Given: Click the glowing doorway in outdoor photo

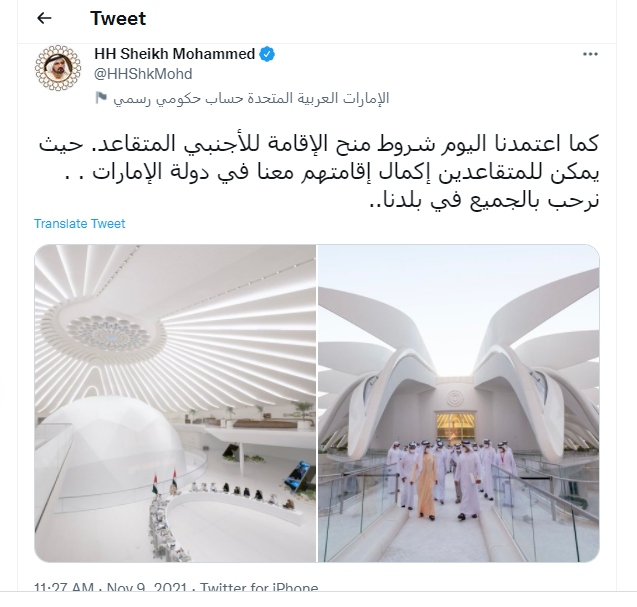Looking at the screenshot, I should [x=455, y=427].
